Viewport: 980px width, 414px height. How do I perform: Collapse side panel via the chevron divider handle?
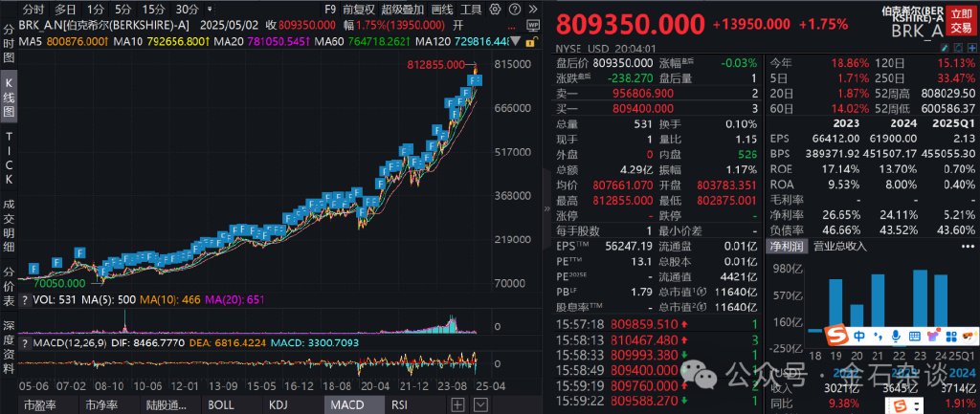pos(548,208)
